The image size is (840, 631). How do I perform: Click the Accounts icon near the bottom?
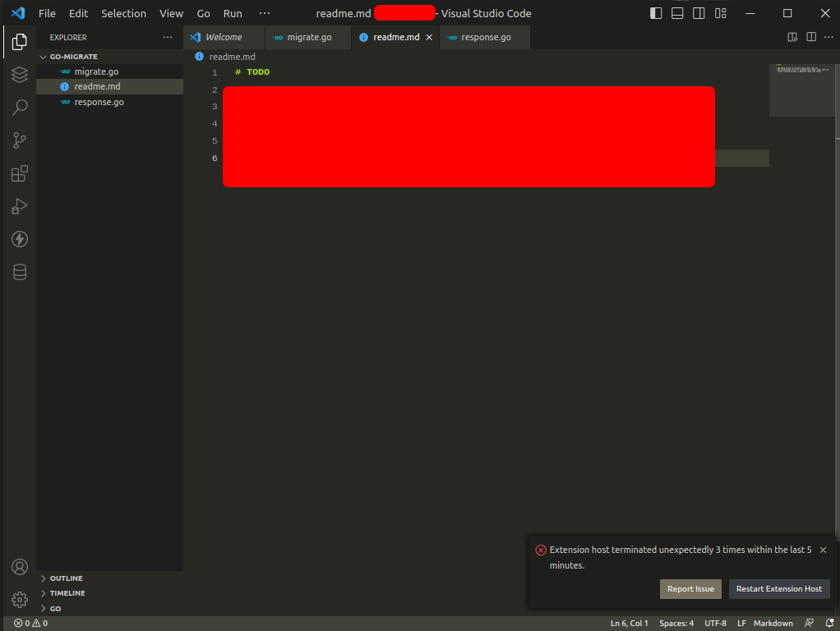19,567
